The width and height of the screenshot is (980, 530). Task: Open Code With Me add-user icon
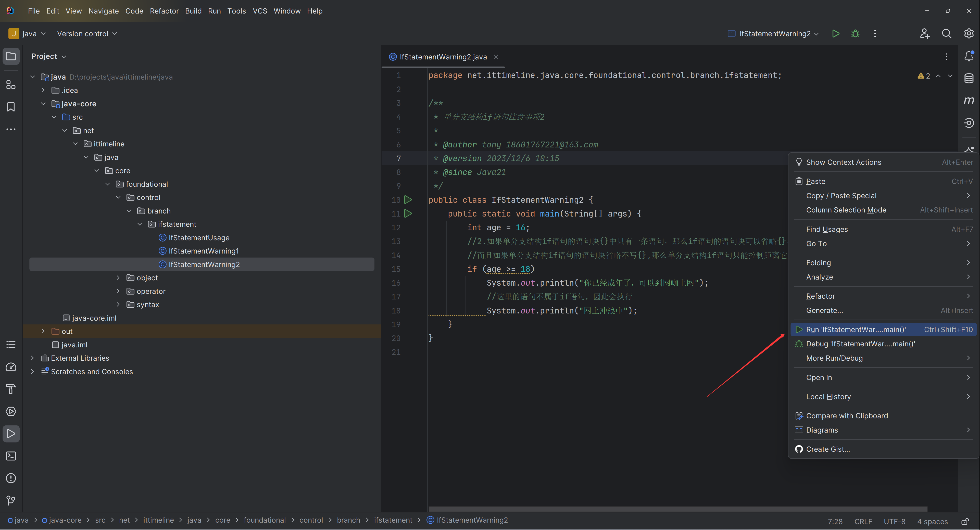(924, 33)
